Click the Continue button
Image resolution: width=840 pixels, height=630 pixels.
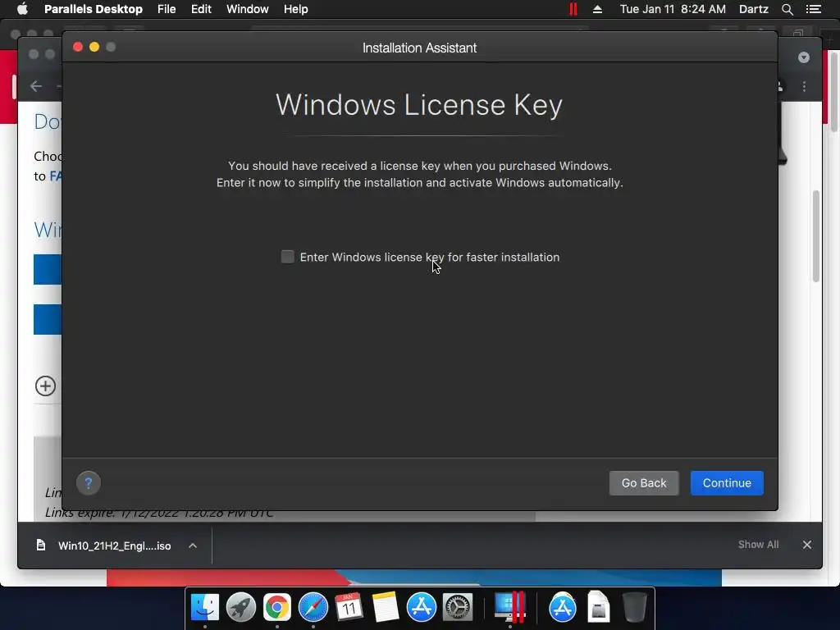tap(727, 483)
